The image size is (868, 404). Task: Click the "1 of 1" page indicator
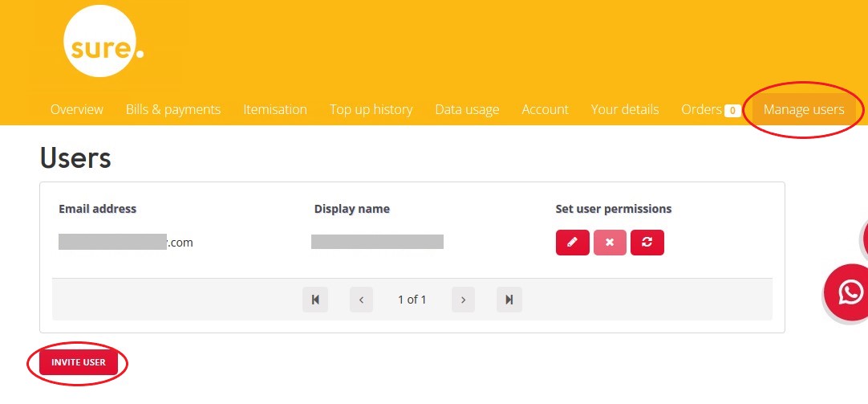coord(412,300)
